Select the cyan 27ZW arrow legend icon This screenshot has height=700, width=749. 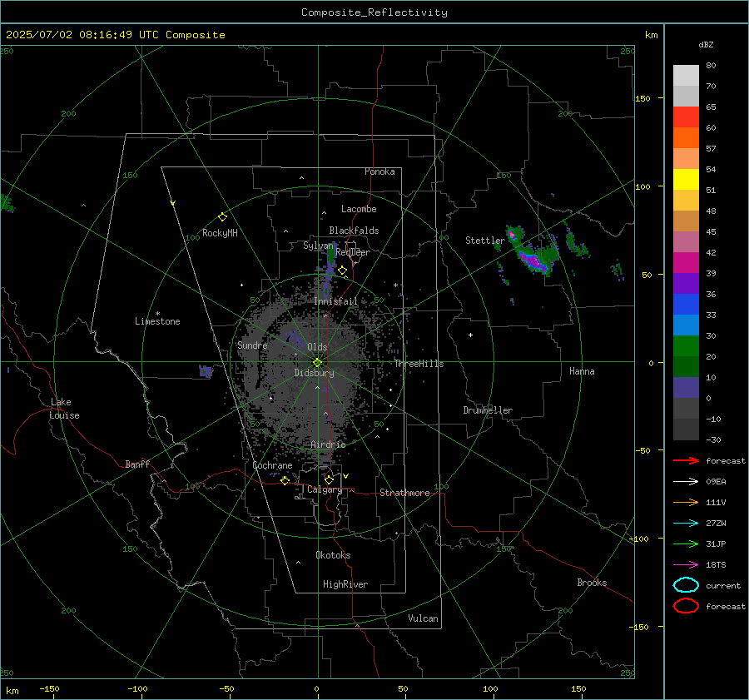tap(686, 524)
